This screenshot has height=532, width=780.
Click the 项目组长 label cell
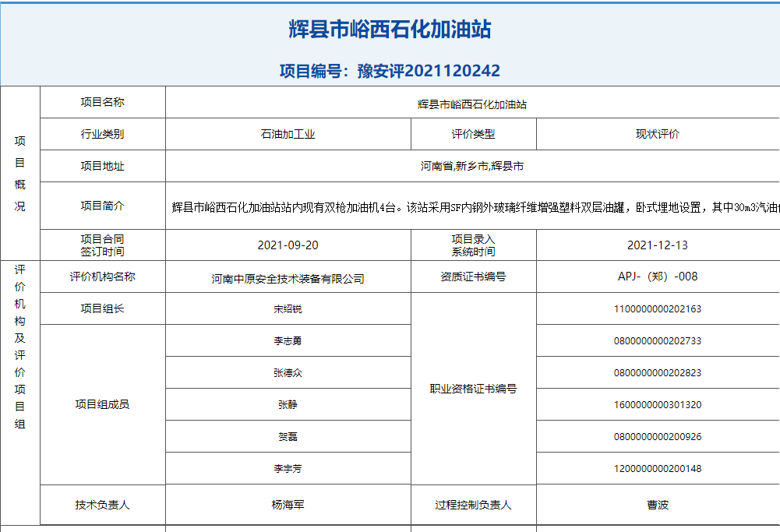click(103, 308)
